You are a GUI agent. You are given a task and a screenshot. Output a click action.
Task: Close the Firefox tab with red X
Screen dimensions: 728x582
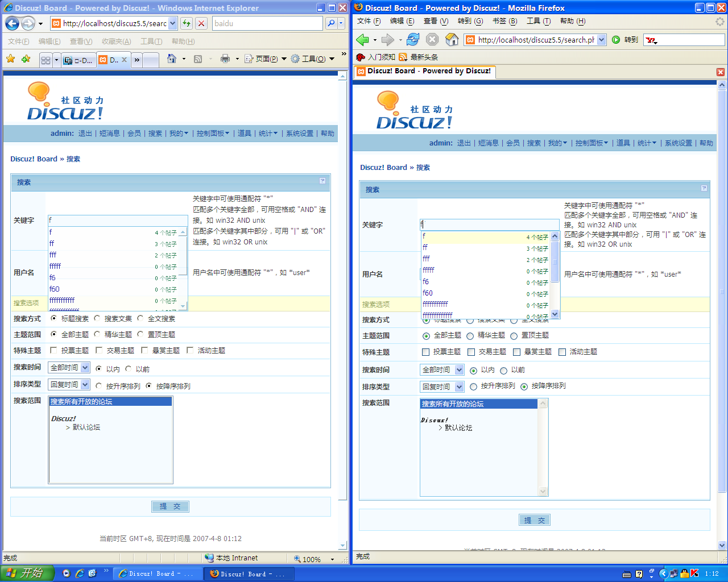coord(721,72)
